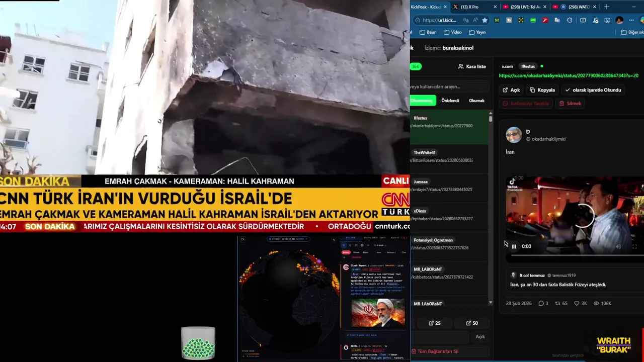Open the Kara liste blacklist
644x362 pixels.
[x=472, y=66]
